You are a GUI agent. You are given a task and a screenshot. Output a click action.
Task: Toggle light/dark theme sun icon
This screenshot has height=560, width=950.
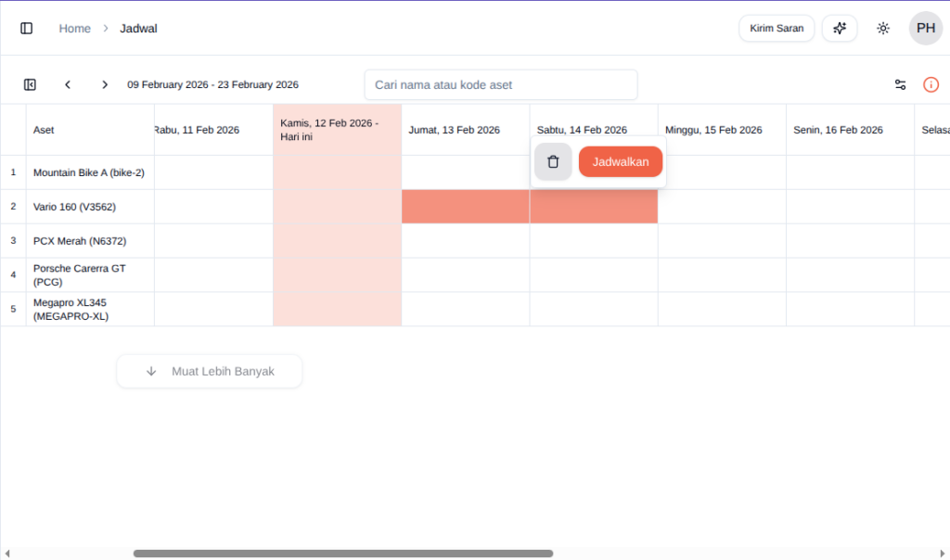(x=883, y=29)
